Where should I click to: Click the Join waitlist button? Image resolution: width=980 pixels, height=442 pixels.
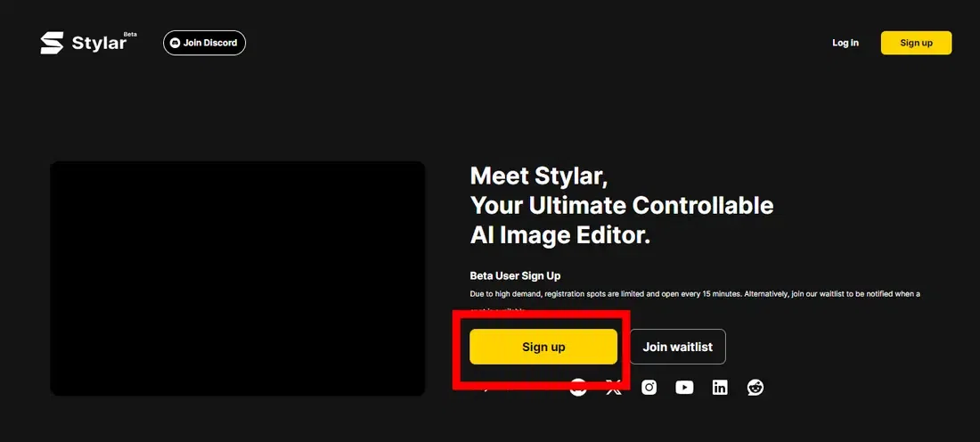coord(677,347)
